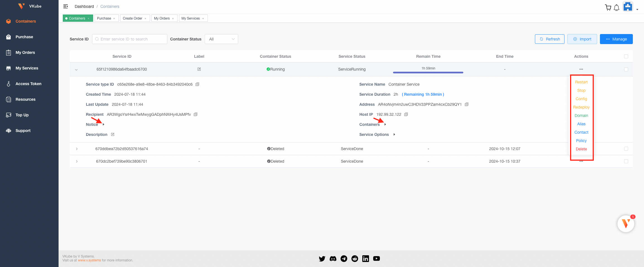This screenshot has height=267, width=644.
Task: Close the My Orders tab
Action: coord(173,18)
